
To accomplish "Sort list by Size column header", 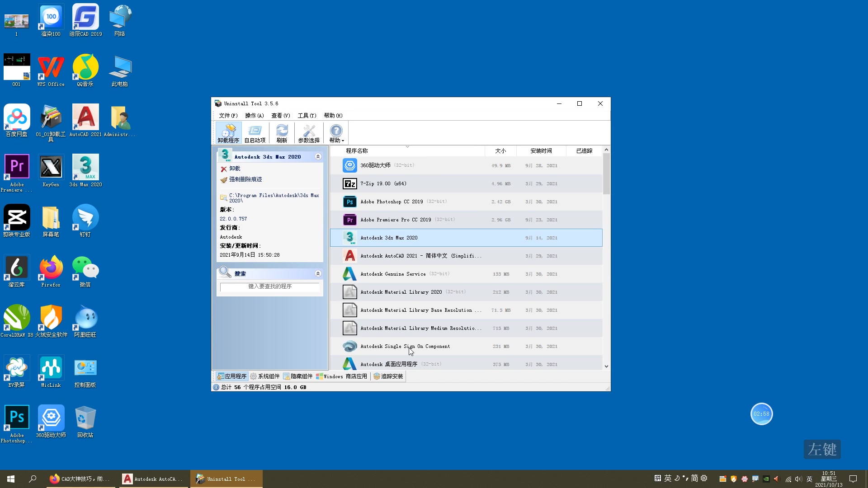I will click(500, 150).
